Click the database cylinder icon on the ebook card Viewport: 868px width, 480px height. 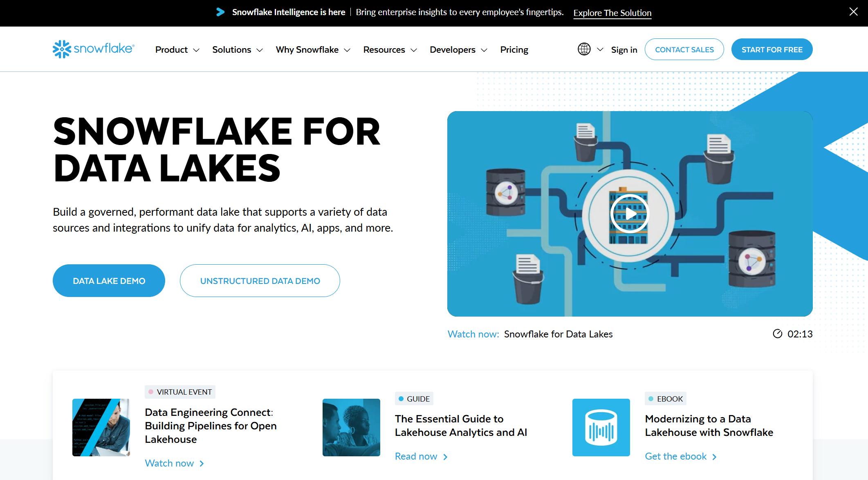[601, 427]
